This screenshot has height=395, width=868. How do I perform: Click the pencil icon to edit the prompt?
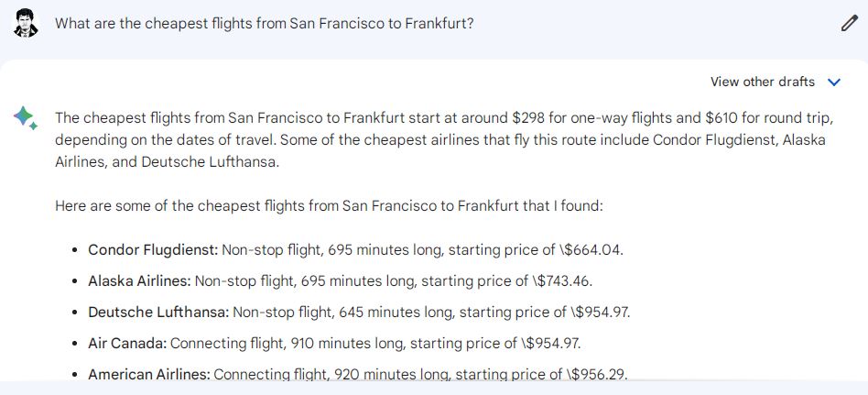(849, 24)
